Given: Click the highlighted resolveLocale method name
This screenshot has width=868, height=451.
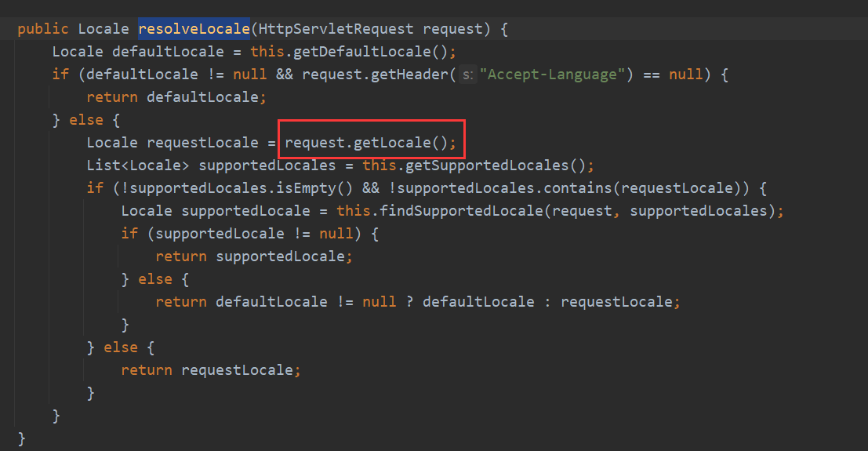Looking at the screenshot, I should click(194, 29).
